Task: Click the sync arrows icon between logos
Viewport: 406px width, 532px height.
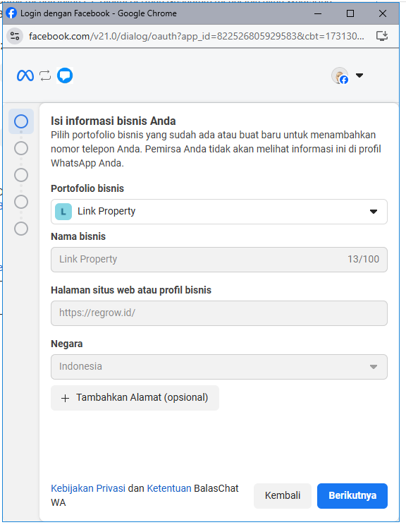Action: tap(45, 75)
